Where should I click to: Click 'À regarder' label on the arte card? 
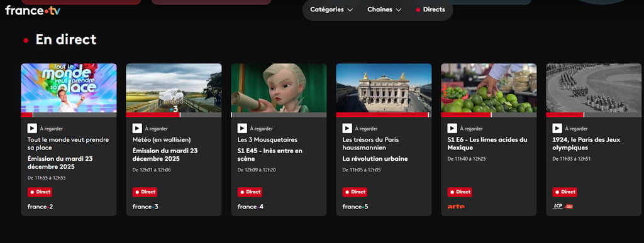472,129
